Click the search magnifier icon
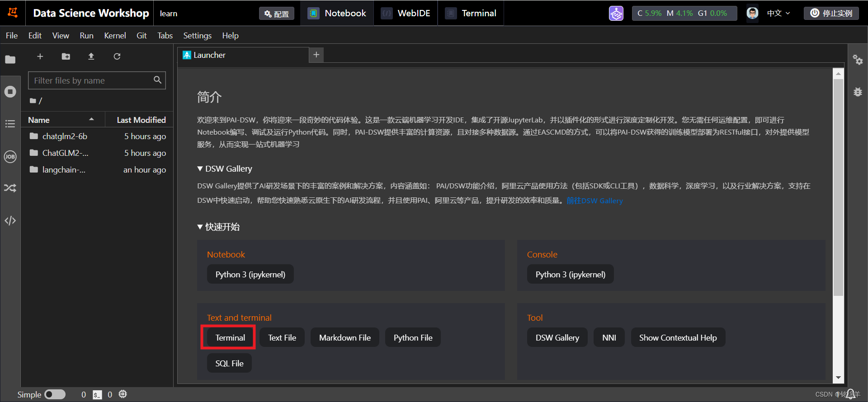The image size is (868, 402). point(157,80)
